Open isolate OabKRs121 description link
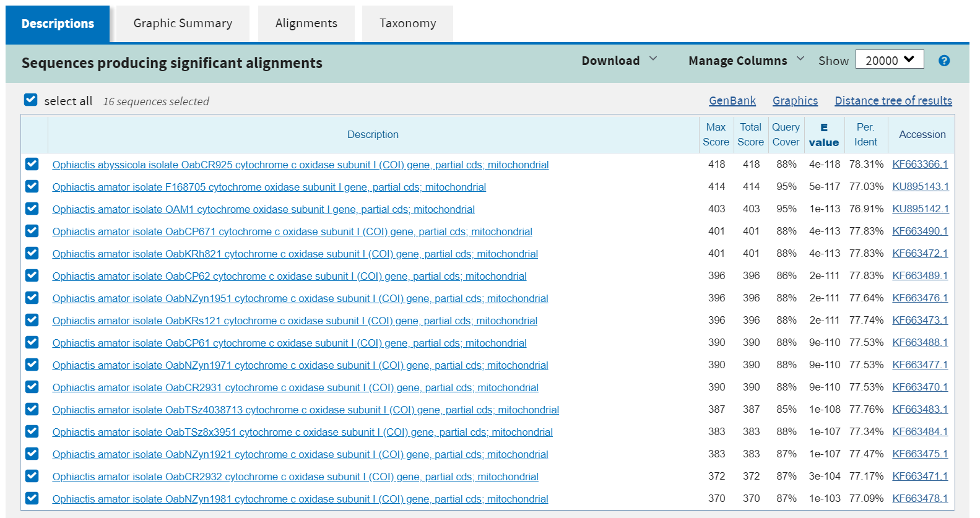The height and width of the screenshot is (518, 980). click(x=295, y=321)
